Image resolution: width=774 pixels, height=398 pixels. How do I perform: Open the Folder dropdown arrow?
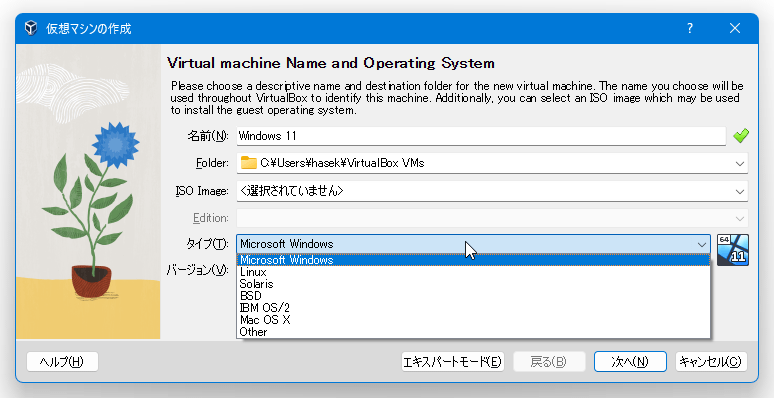point(739,163)
